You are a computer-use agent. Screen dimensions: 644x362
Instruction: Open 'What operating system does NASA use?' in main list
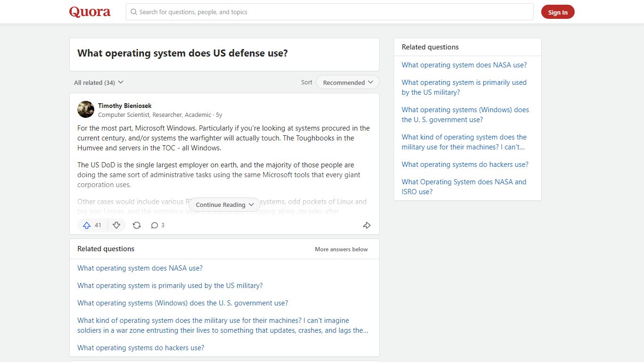pyautogui.click(x=140, y=268)
